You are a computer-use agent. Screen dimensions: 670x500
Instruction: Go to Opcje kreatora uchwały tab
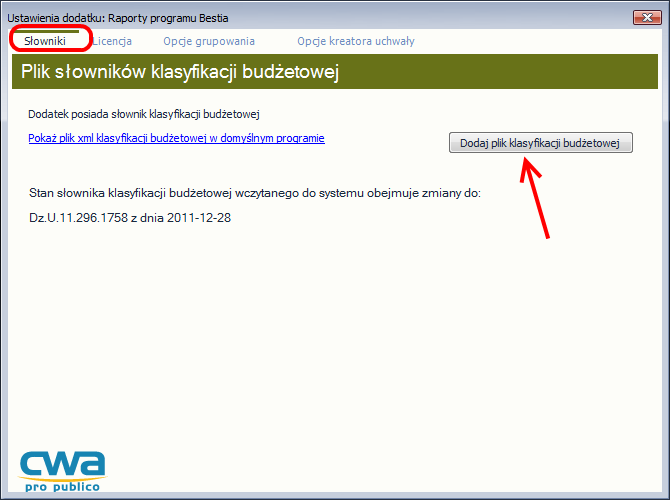pos(356,41)
